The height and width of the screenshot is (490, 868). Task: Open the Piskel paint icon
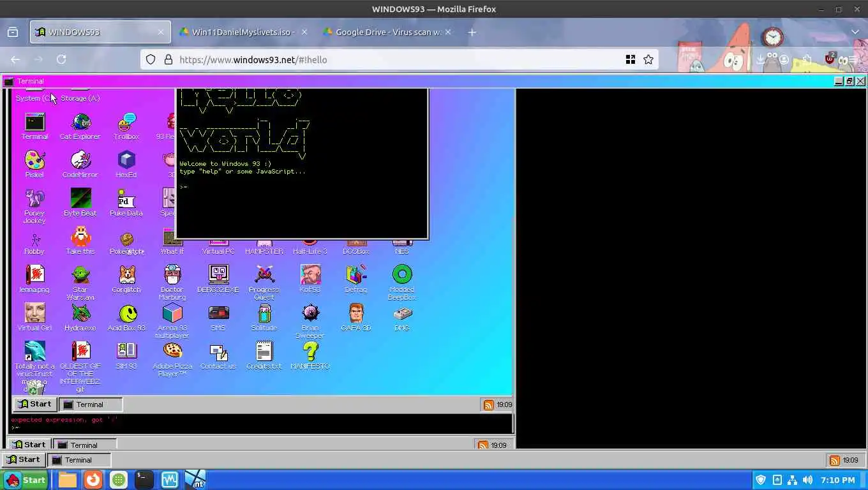pos(34,165)
